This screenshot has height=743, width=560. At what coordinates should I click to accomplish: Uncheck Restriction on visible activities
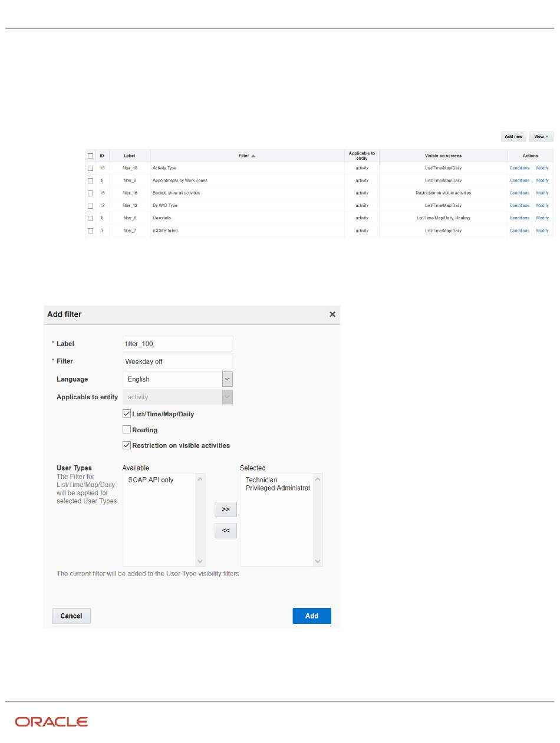(127, 445)
